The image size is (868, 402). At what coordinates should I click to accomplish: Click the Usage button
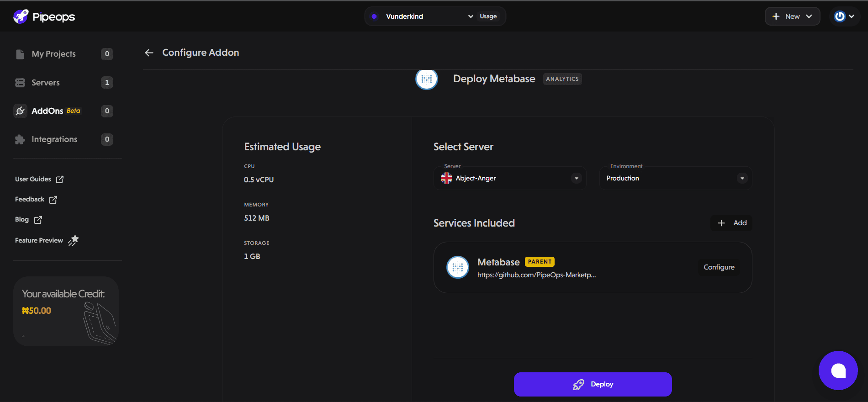[488, 16]
